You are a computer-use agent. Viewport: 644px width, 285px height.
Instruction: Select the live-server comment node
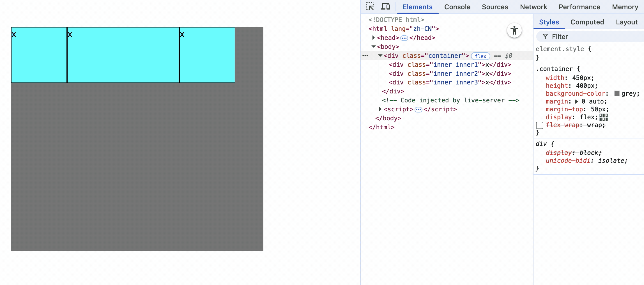(450, 100)
